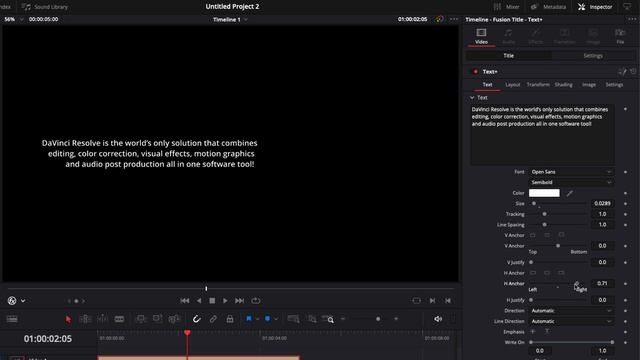The width and height of the screenshot is (640, 360).
Task: Select the first H Anchor left button
Action: (533, 273)
